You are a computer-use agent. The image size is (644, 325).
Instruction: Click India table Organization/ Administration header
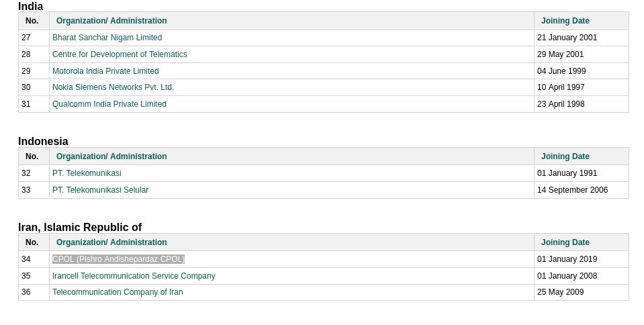coord(111,21)
